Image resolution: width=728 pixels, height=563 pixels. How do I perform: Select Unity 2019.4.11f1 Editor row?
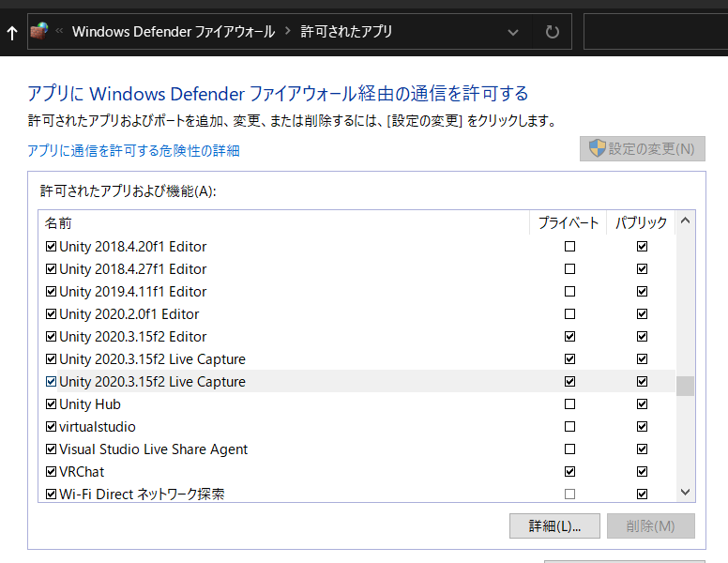(x=357, y=291)
